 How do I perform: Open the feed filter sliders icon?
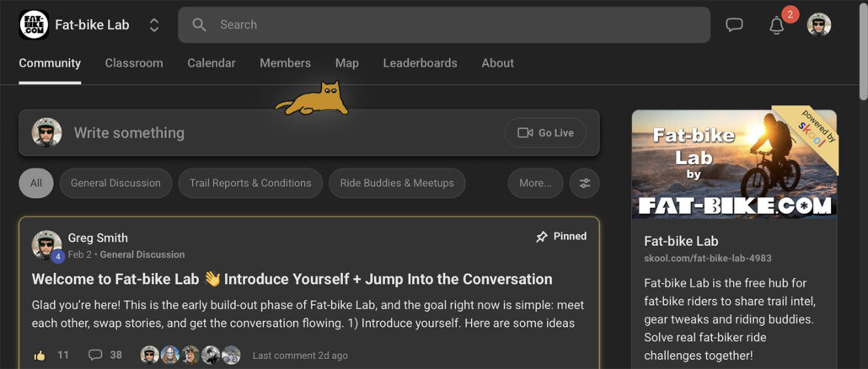tap(585, 183)
